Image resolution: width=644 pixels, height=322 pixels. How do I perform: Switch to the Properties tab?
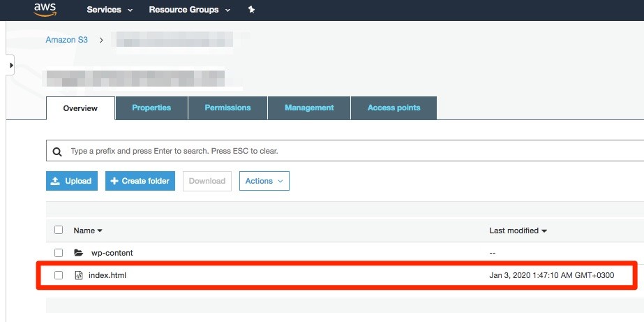[x=151, y=108]
